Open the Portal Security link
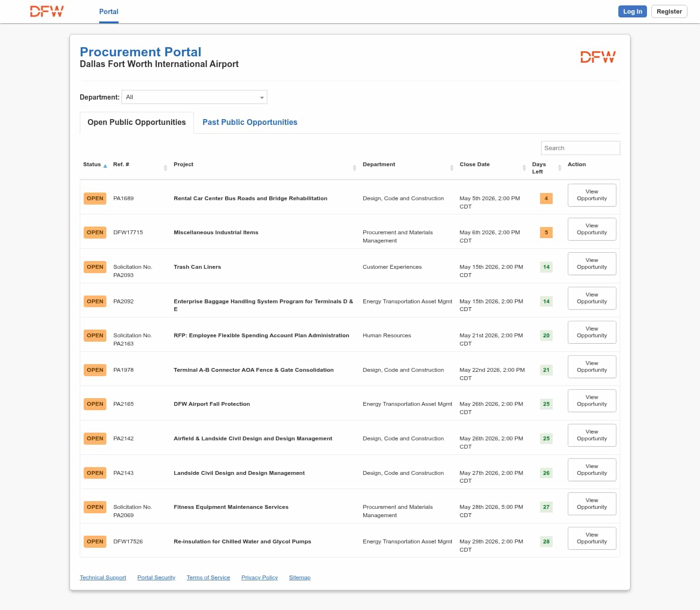Image resolution: width=700 pixels, height=610 pixels. point(157,577)
